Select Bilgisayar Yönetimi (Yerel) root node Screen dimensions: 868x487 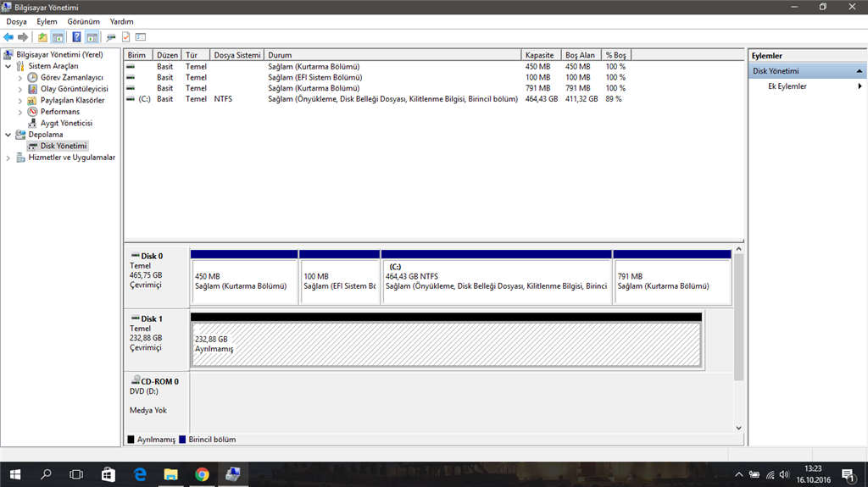coord(59,55)
